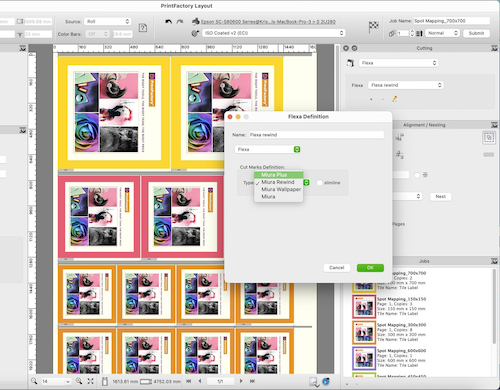Viewport: 500px width, 390px height.
Task: Click the pencil edit icon under Flexa rewind
Action: 395,99
